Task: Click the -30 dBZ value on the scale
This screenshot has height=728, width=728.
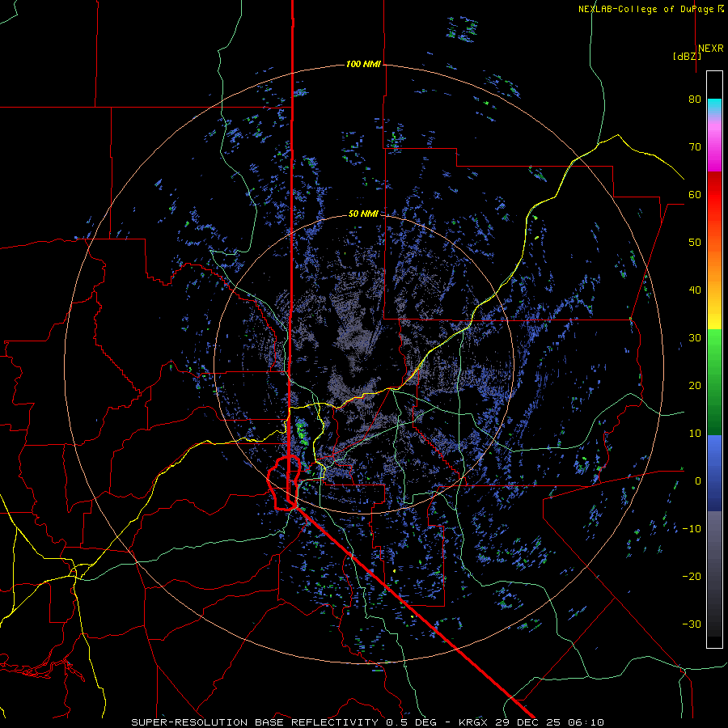Action: [x=692, y=624]
